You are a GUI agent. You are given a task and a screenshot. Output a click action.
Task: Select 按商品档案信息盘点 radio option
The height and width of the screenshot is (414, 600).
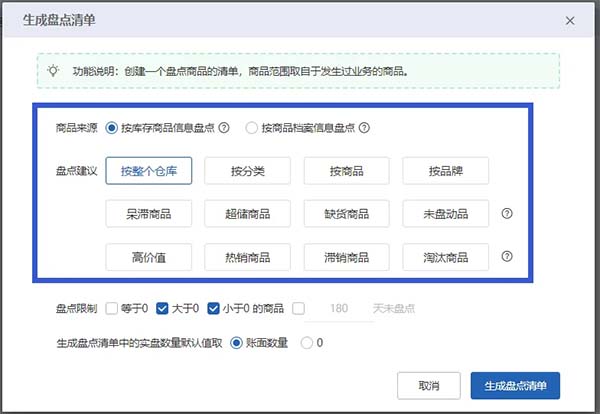click(x=251, y=128)
